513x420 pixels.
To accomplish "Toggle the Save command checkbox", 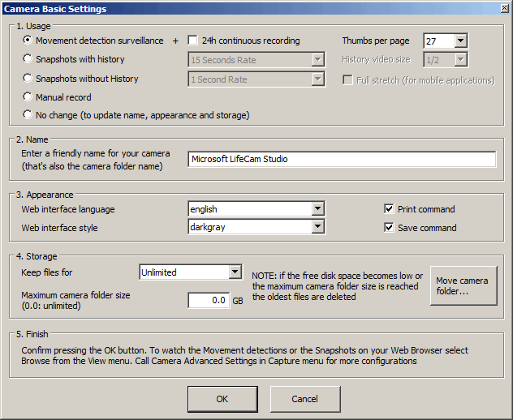I will [x=389, y=228].
